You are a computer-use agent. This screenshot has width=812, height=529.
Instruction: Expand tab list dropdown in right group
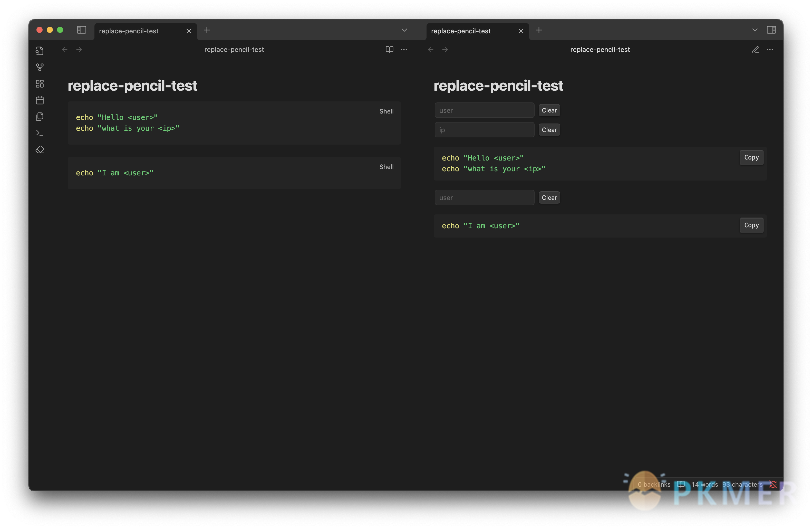(x=755, y=30)
